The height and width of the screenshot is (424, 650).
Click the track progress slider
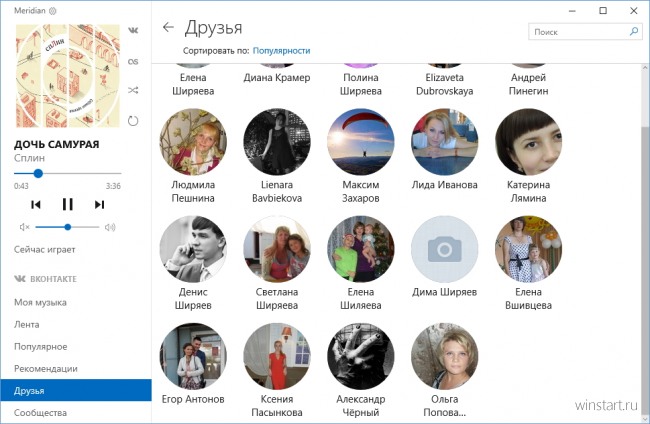pyautogui.click(x=68, y=173)
